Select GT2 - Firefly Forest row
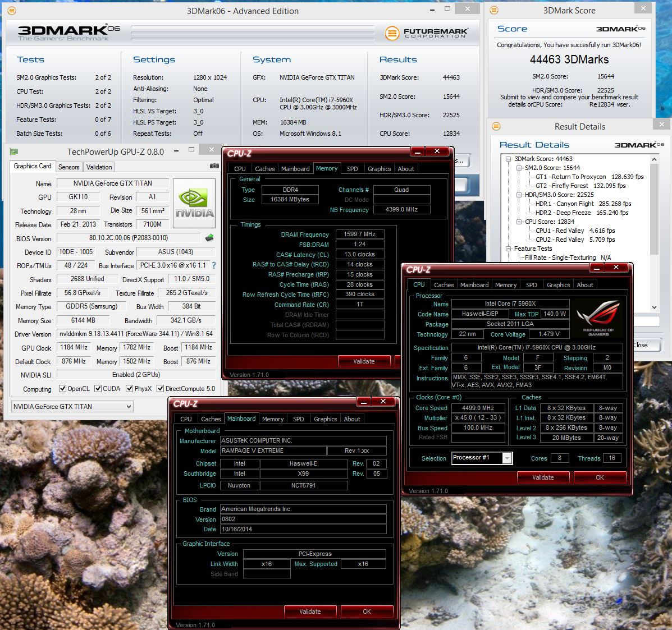Image resolution: width=672 pixels, height=630 pixels. tap(580, 186)
